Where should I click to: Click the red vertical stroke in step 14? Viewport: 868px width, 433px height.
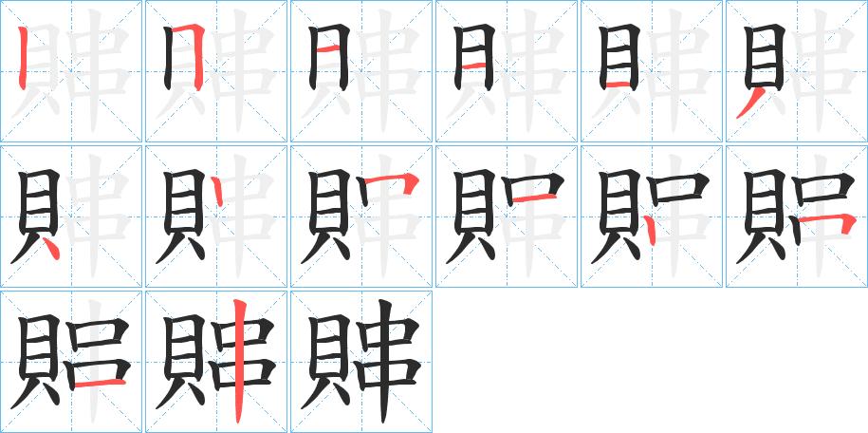point(239,361)
